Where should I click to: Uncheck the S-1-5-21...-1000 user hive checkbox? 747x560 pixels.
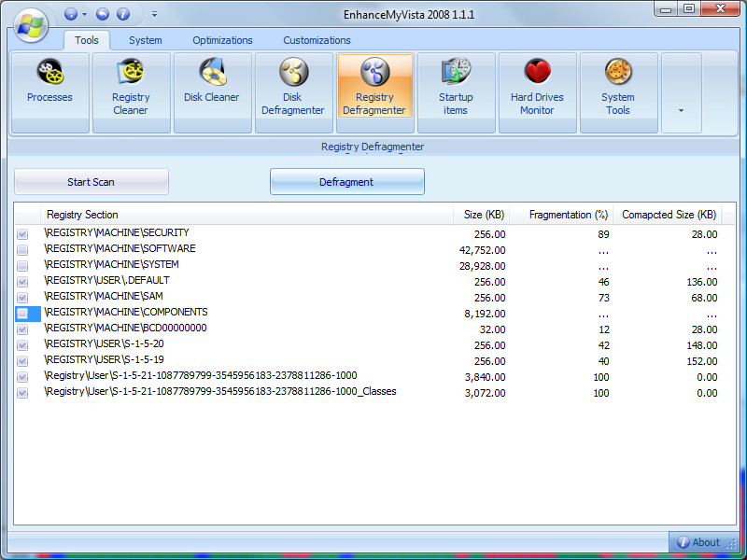click(22, 377)
